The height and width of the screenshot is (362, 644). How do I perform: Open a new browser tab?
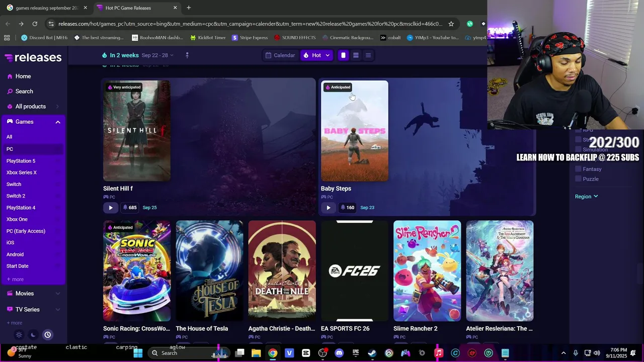(189, 8)
